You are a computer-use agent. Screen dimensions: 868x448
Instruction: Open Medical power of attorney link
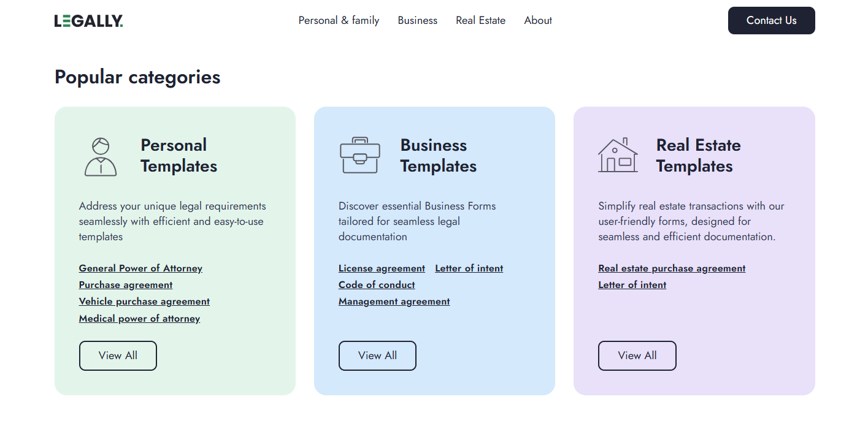pyautogui.click(x=139, y=319)
